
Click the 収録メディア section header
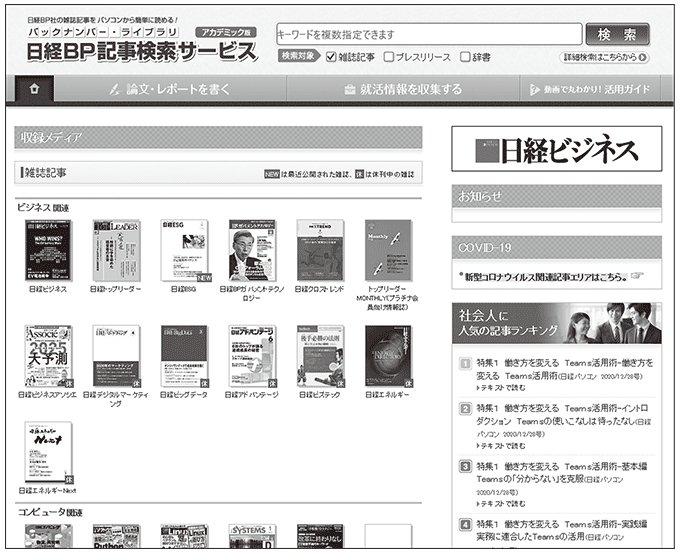coord(218,138)
